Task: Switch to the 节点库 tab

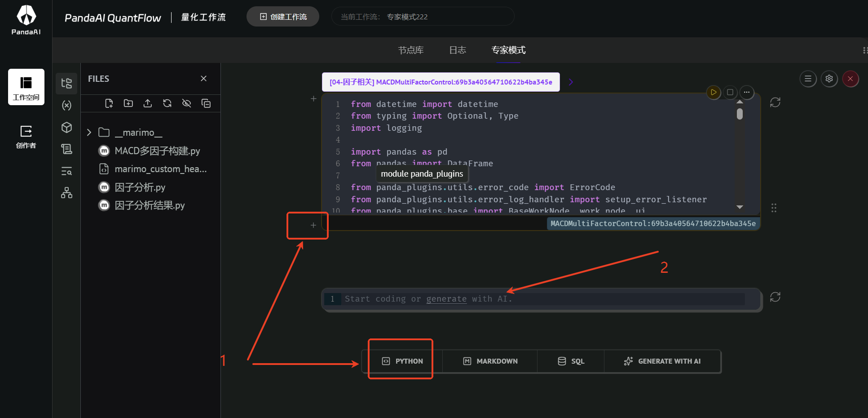Action: click(x=411, y=50)
